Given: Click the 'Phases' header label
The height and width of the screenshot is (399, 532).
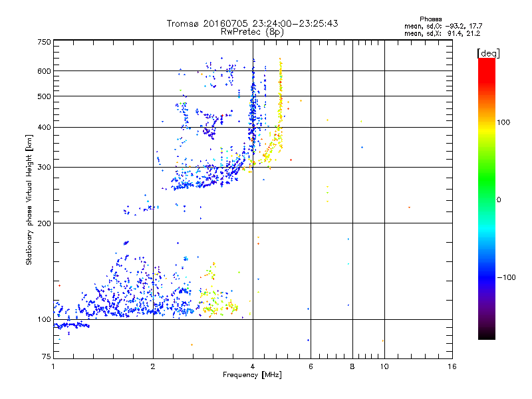Looking at the screenshot, I should coord(430,19).
